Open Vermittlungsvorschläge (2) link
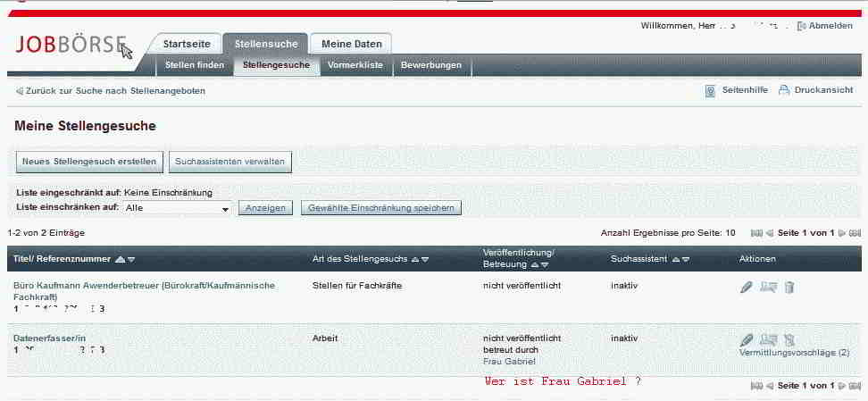The width and height of the screenshot is (868, 401). click(794, 353)
